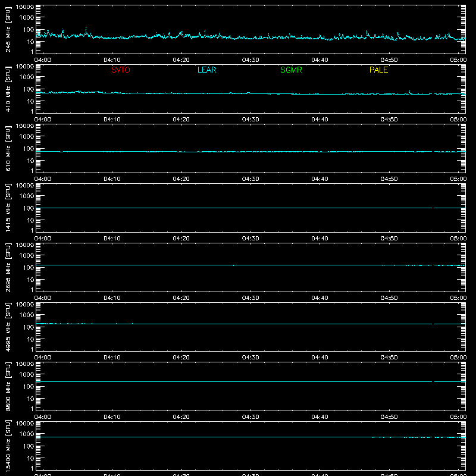Image resolution: width=476 pixels, height=476 pixels.
Task: Click the yellow PALE station label
Action: (378, 70)
